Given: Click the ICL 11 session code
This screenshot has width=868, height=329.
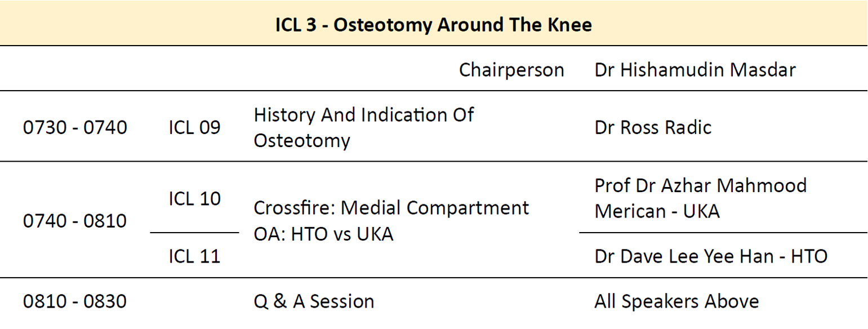Looking at the screenshot, I should pos(194,256).
